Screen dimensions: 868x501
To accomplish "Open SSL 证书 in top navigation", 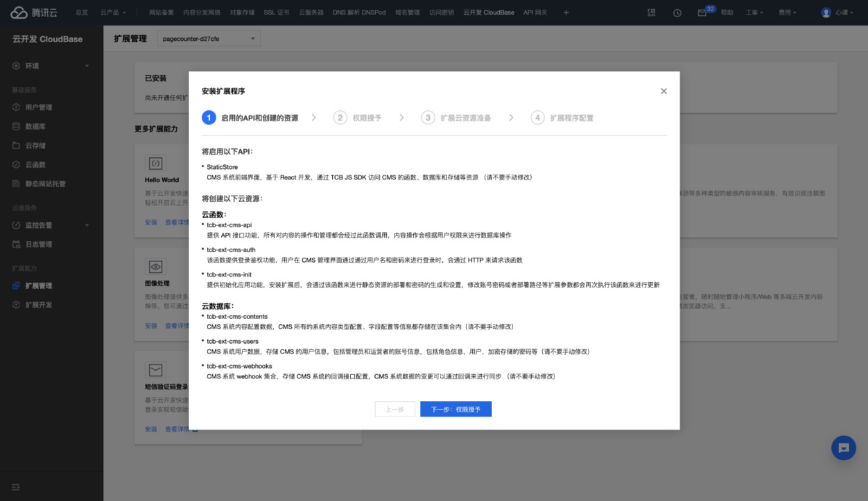I will point(276,13).
